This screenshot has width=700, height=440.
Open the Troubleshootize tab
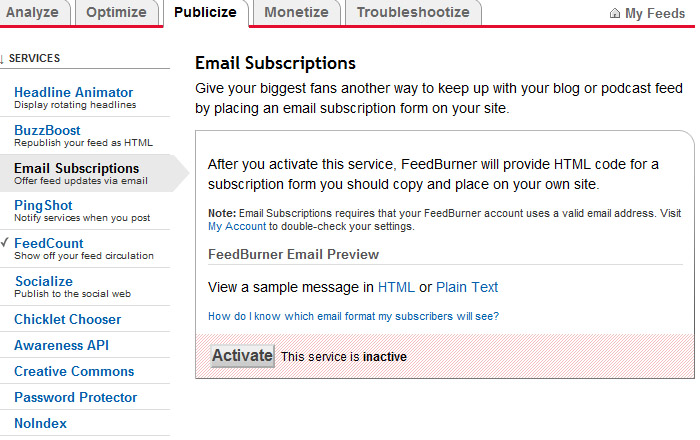tap(413, 12)
